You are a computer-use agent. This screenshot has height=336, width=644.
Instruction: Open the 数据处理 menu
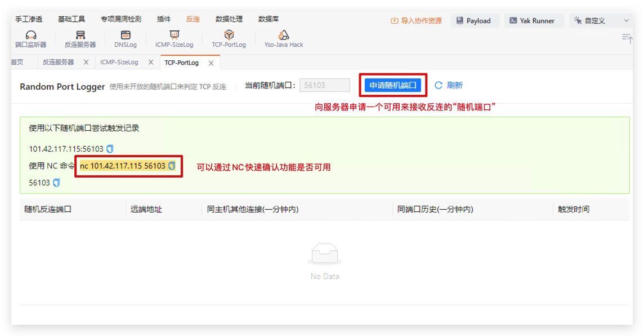229,19
